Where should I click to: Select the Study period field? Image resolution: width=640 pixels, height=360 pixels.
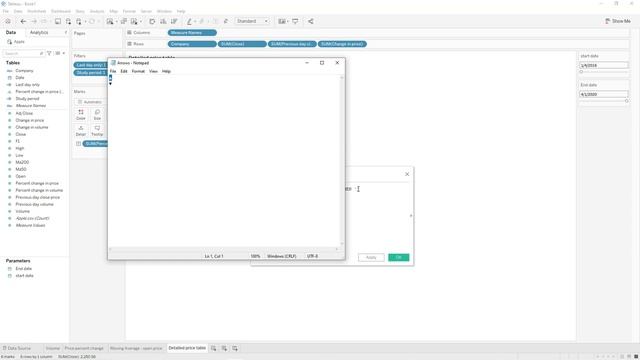coord(27,98)
